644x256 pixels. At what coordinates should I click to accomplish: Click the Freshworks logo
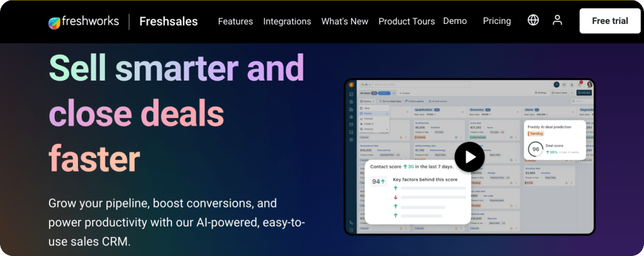pos(83,21)
